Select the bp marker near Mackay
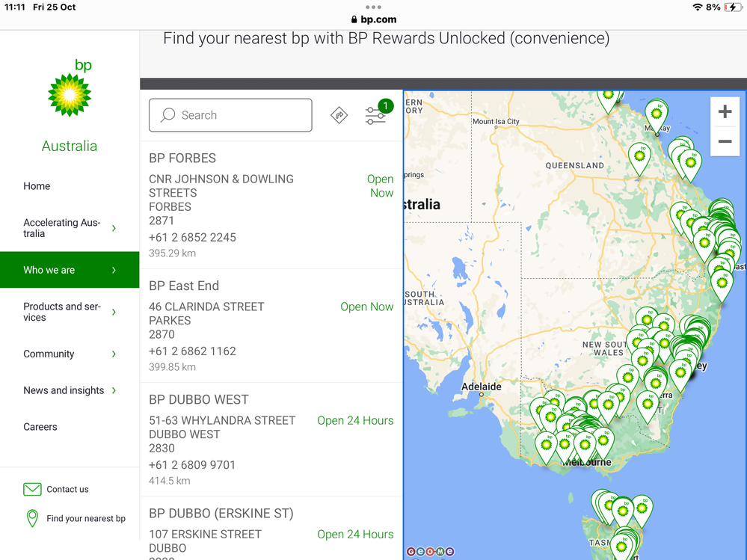 (x=657, y=114)
